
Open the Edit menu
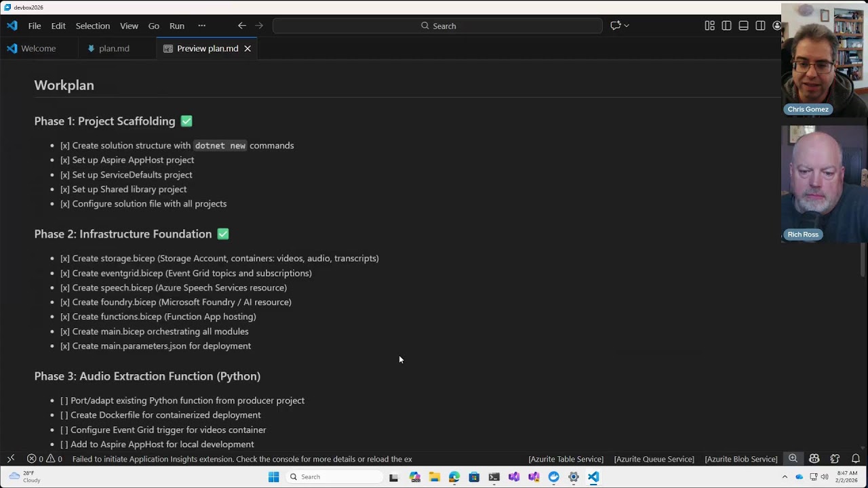(x=58, y=26)
